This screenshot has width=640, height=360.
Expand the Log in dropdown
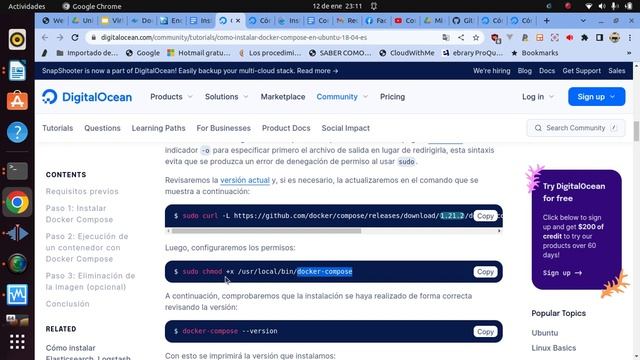[x=538, y=97]
